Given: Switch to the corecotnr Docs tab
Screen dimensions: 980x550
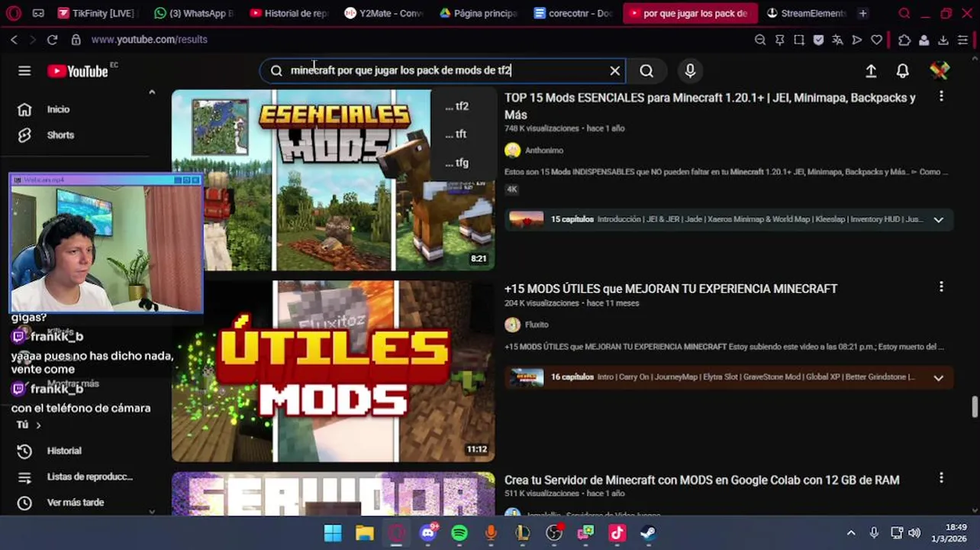Looking at the screenshot, I should click(574, 13).
